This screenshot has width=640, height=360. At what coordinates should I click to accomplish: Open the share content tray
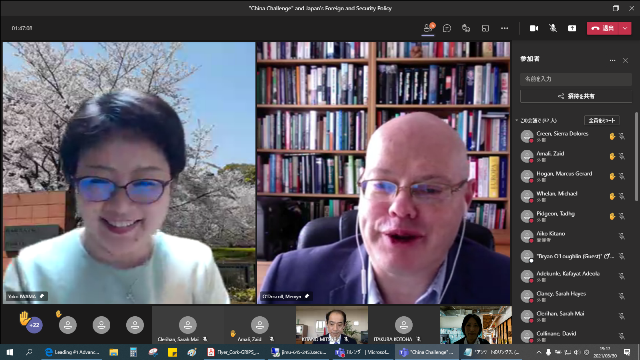(x=572, y=28)
